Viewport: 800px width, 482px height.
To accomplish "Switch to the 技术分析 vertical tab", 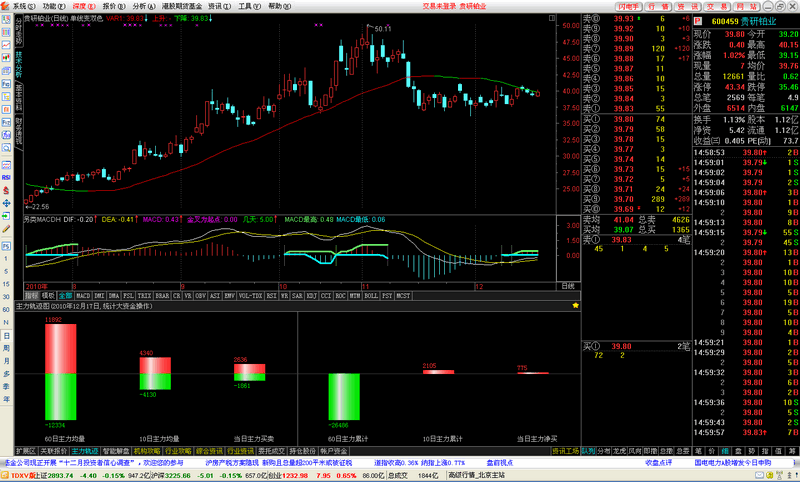I will pos(19,64).
